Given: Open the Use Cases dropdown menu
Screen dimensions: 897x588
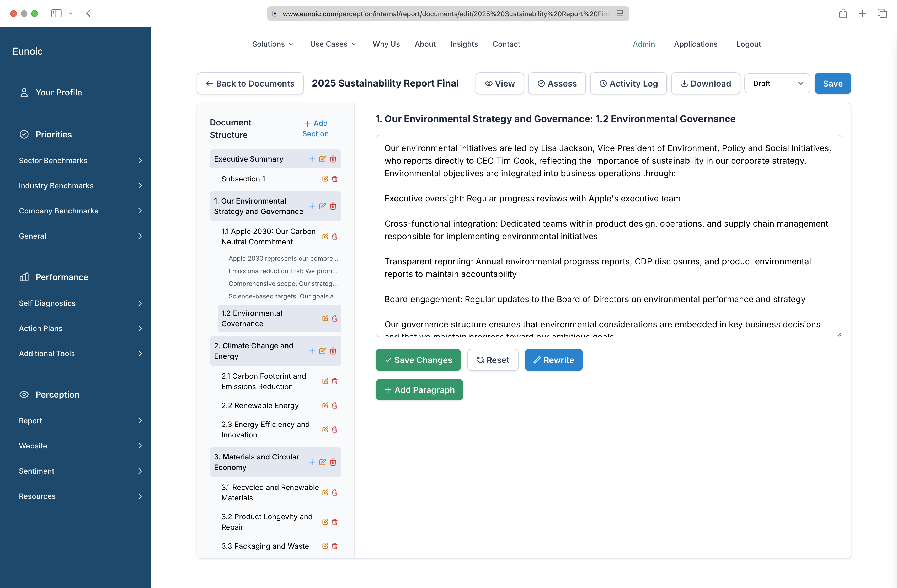Looking at the screenshot, I should 333,44.
